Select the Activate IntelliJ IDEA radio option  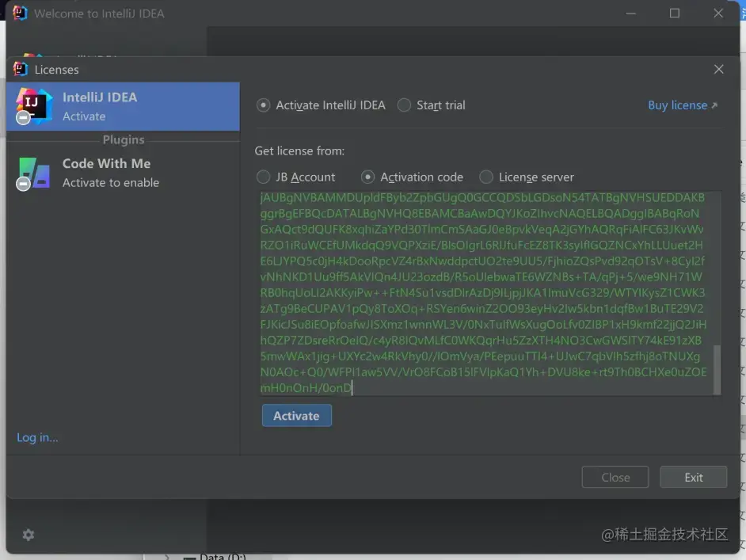point(322,105)
